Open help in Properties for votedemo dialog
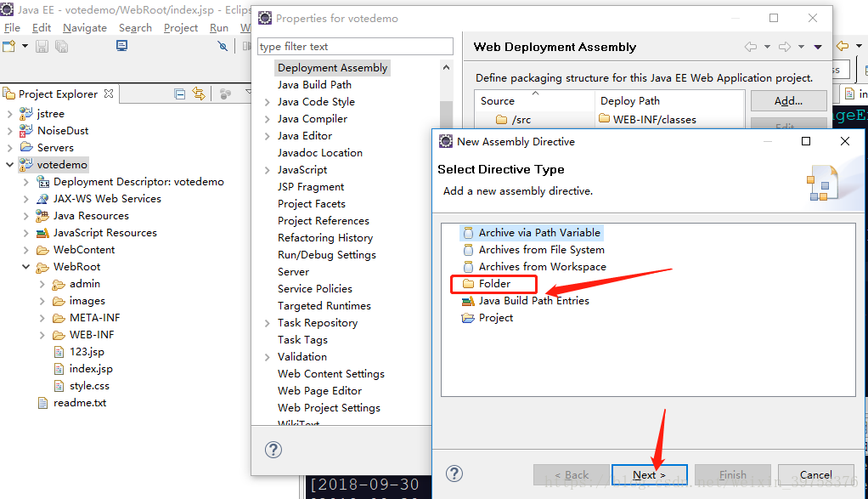 click(273, 450)
